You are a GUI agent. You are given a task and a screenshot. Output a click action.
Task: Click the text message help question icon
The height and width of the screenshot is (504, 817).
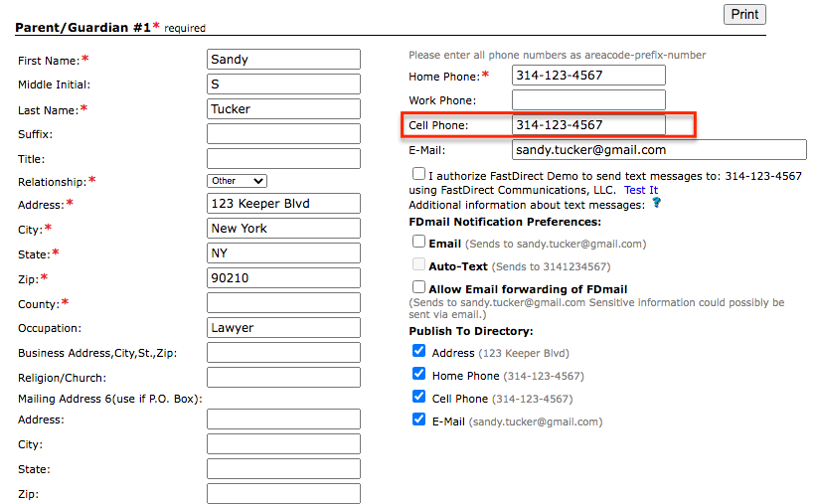(656, 203)
